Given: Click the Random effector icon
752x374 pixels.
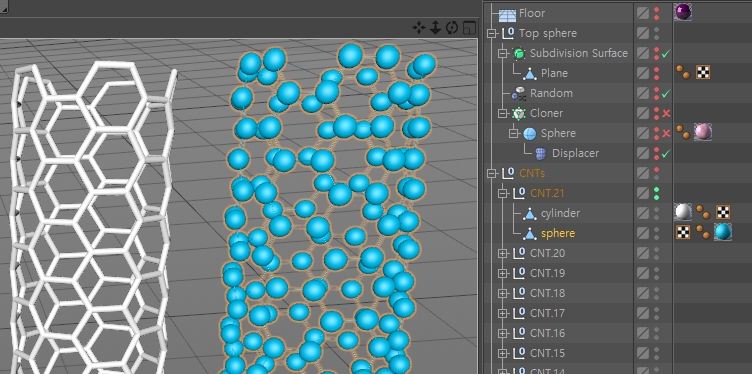Looking at the screenshot, I should point(519,94).
